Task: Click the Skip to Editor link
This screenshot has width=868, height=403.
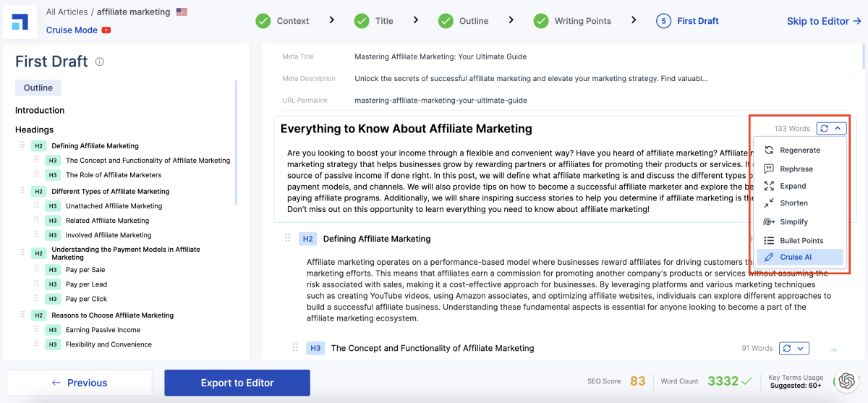Action: pos(823,21)
